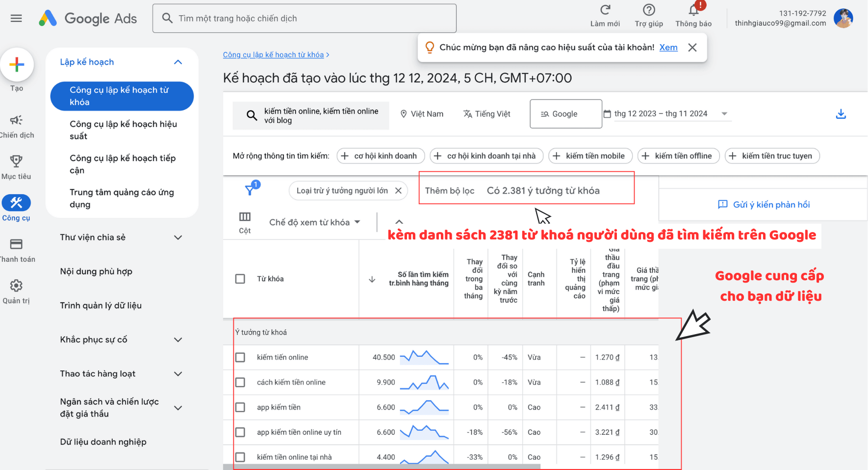
Task: Remove the 'Loại trừ ý tưởng người lớn' filter
Action: tap(398, 190)
